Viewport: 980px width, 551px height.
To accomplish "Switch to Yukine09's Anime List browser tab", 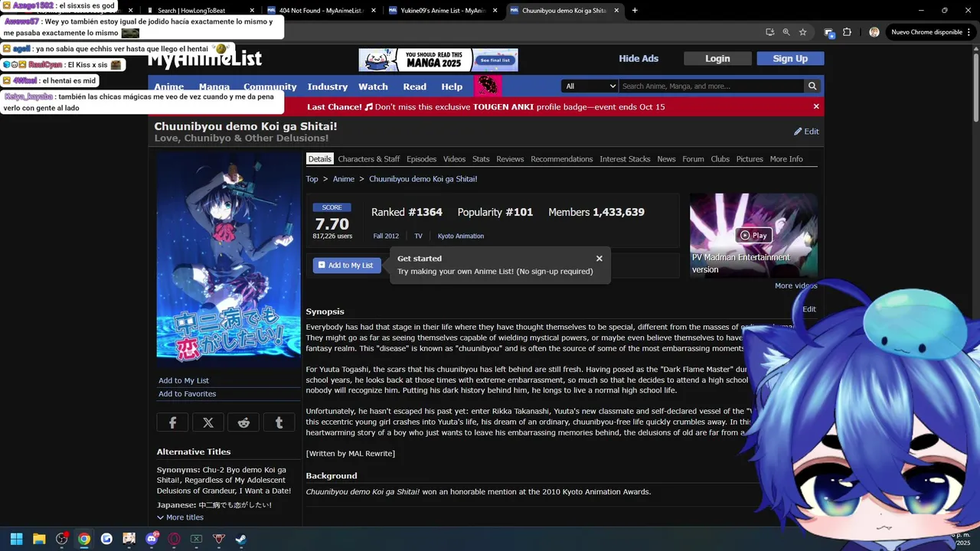I will (443, 11).
